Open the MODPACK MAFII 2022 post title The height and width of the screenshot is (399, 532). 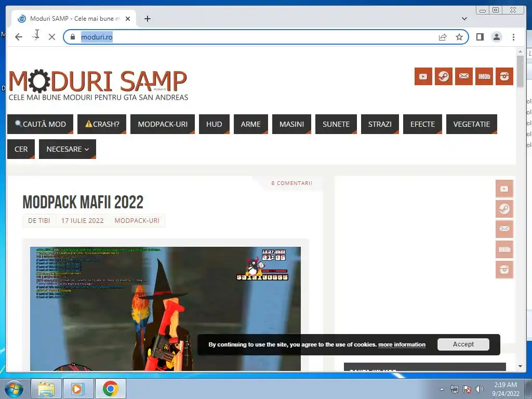click(83, 202)
